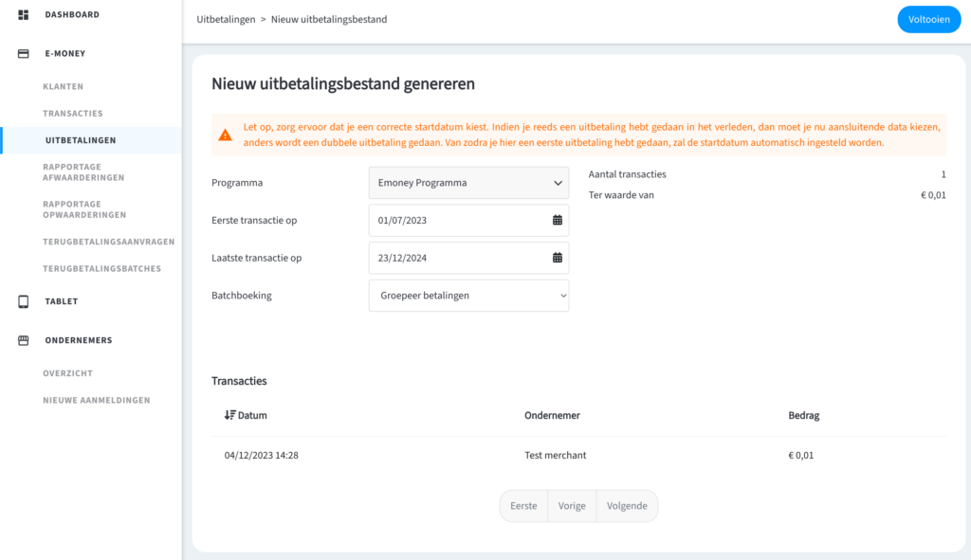Click the orange warning triangle icon

226,135
